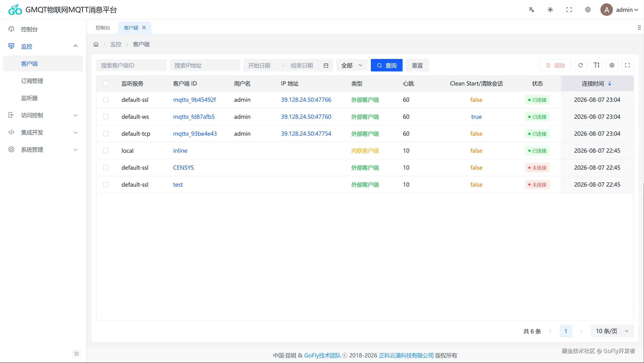Check the CENSYS row checkbox
The height and width of the screenshot is (363, 644).
coord(106,167)
